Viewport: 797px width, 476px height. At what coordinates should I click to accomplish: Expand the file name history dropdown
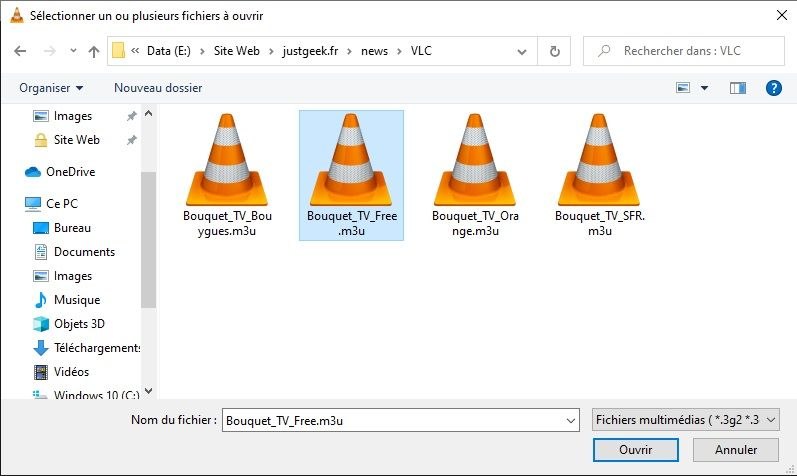pos(570,421)
